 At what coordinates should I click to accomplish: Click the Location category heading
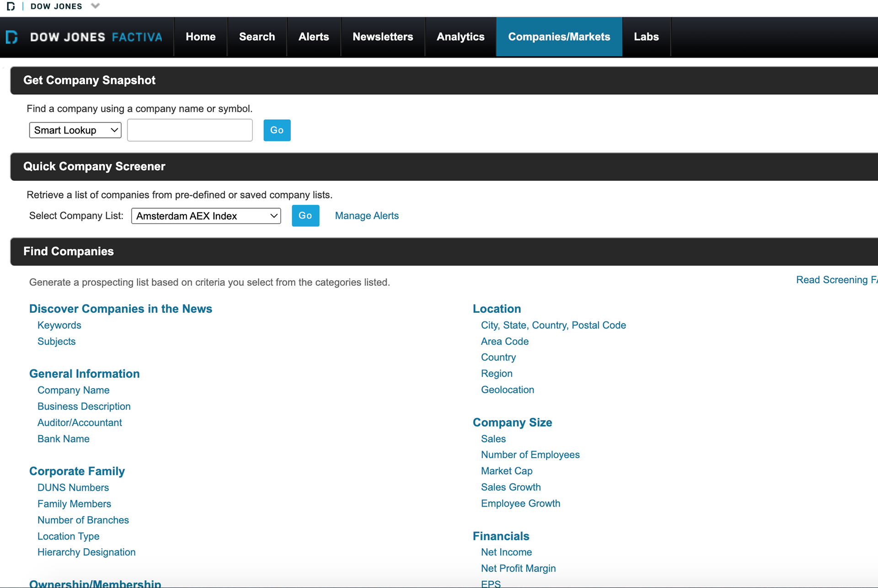click(x=497, y=309)
